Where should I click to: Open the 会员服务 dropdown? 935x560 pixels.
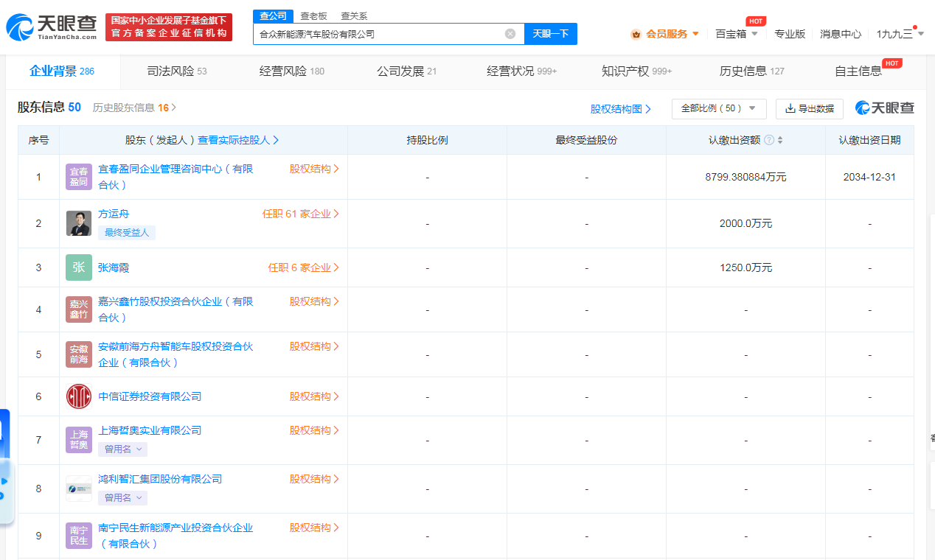(669, 34)
